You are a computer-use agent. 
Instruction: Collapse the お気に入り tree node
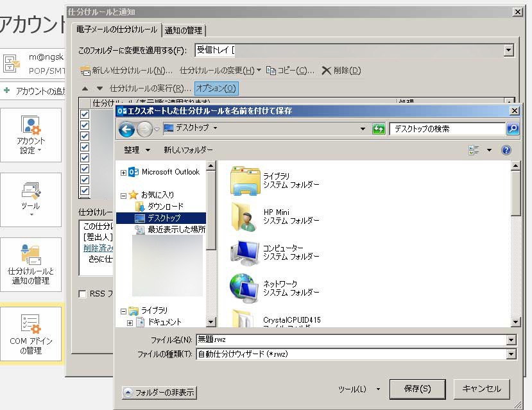click(x=124, y=195)
